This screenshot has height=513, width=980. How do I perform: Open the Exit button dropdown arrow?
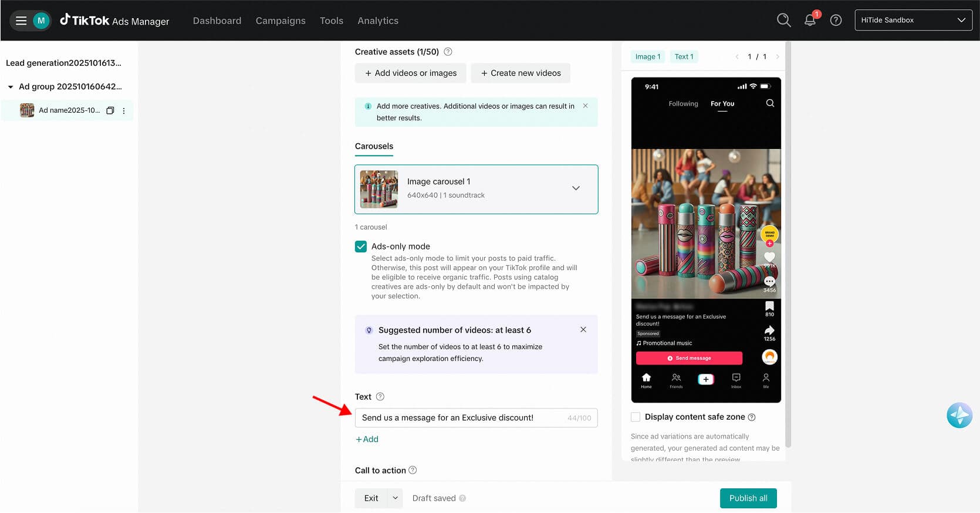tap(395, 498)
